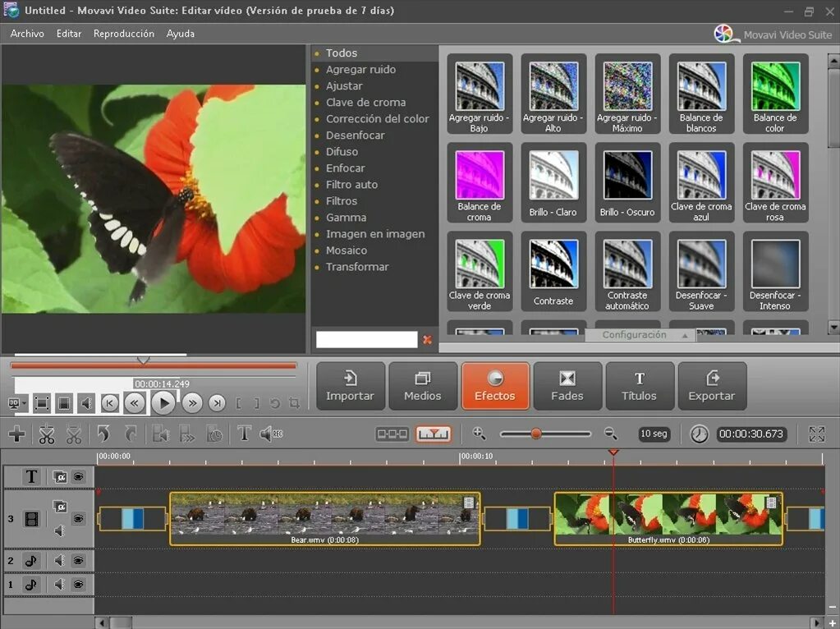The image size is (840, 629).
Task: Switch to the Fades tab
Action: point(567,386)
